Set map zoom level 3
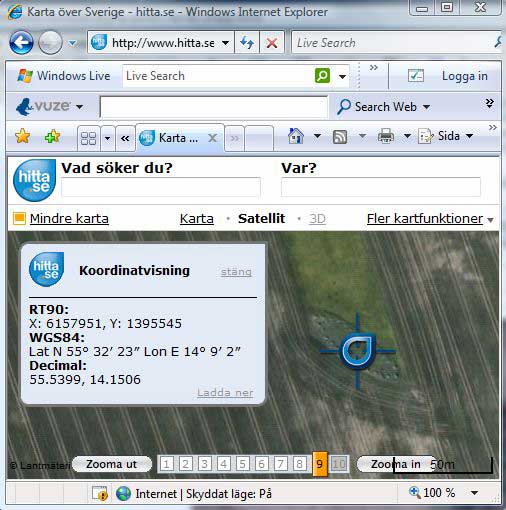Image resolution: width=506 pixels, height=510 pixels. 205,464
